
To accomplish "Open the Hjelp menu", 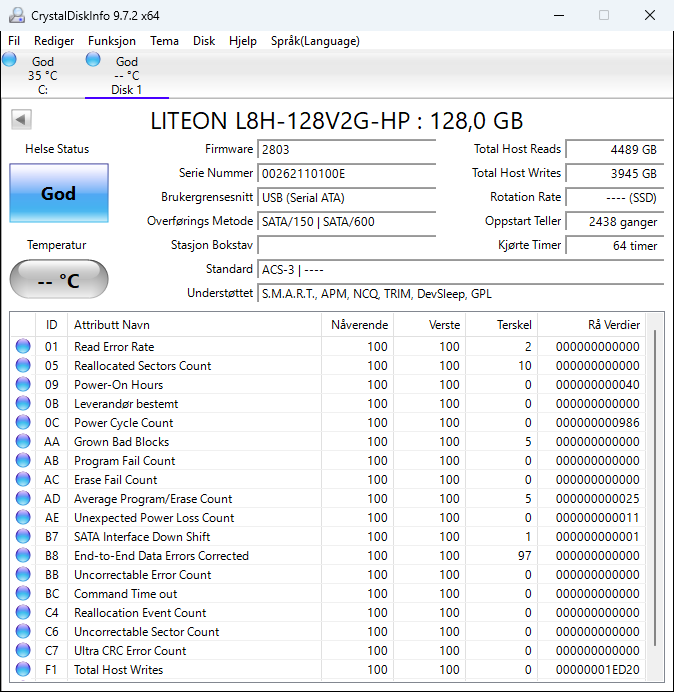I will point(243,41).
